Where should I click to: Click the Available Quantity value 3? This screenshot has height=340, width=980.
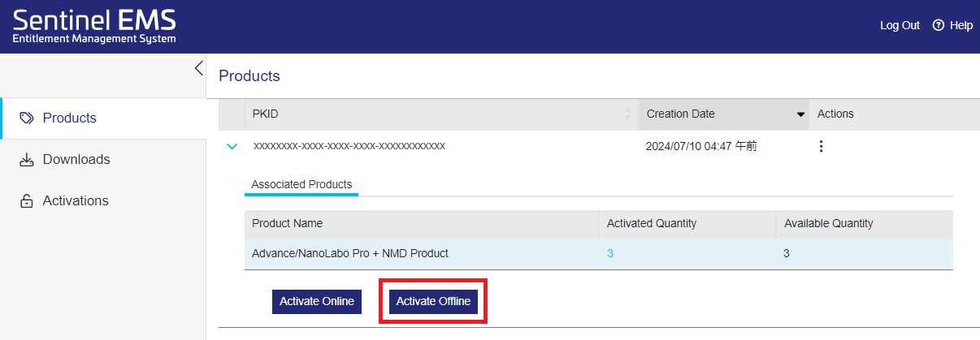point(787,254)
